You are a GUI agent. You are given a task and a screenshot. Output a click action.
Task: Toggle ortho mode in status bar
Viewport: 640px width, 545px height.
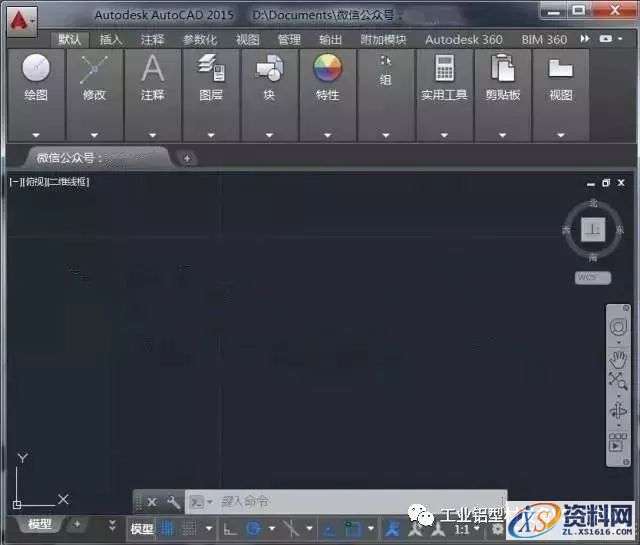click(x=230, y=529)
